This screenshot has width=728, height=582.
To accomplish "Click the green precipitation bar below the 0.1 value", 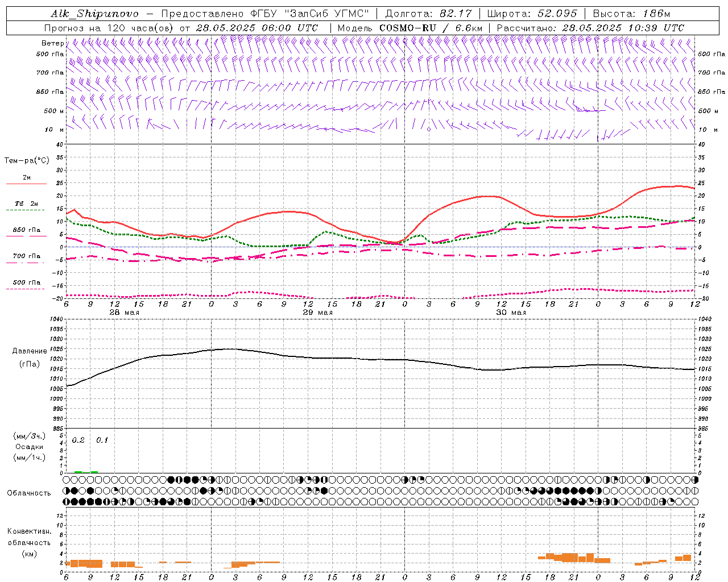I will click(x=94, y=472).
